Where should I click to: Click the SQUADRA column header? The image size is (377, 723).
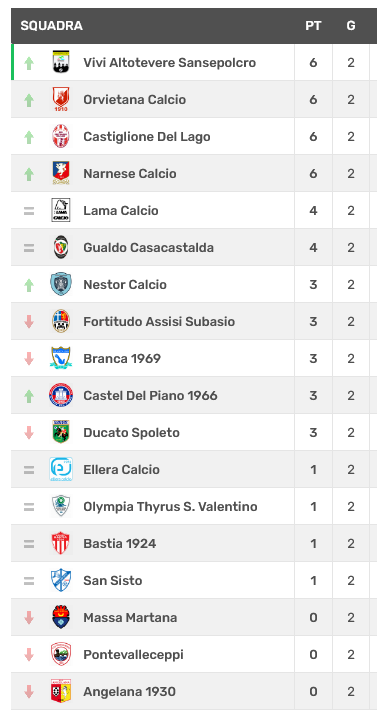point(52,26)
